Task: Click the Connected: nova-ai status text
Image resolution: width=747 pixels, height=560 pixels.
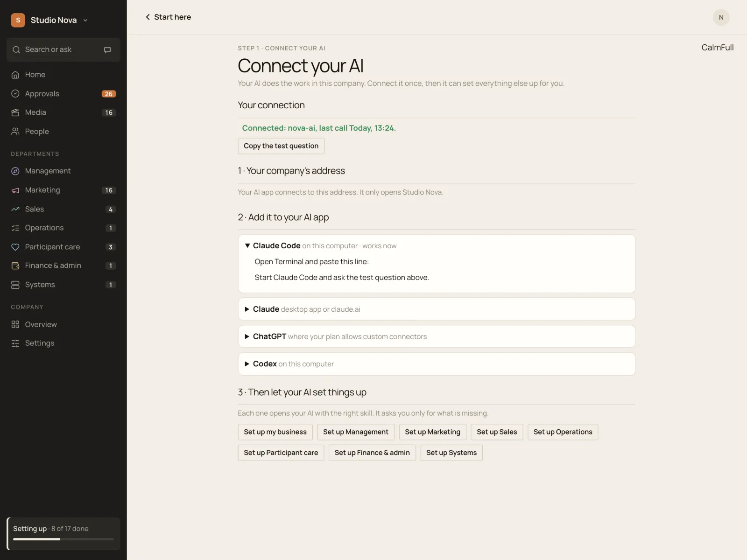Action: tap(319, 128)
